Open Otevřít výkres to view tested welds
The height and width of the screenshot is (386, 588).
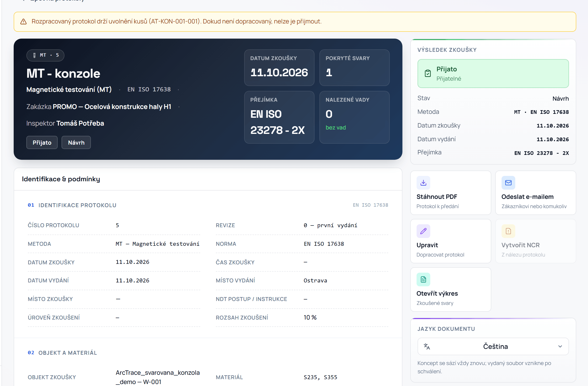450,289
